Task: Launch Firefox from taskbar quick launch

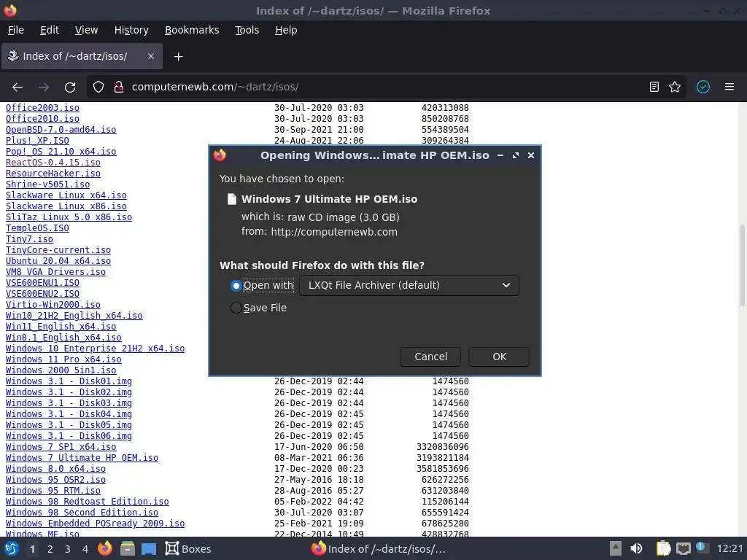Action: (x=105, y=549)
